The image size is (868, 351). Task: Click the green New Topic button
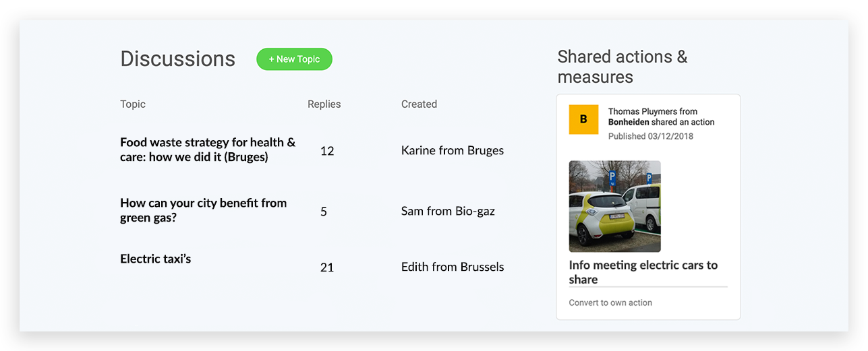click(294, 59)
